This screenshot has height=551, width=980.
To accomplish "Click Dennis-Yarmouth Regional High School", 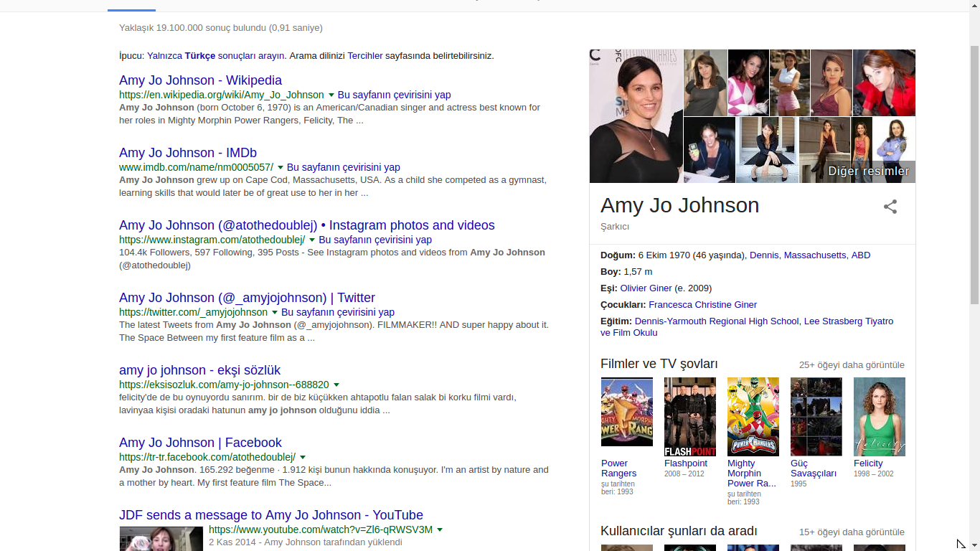I will (x=717, y=321).
